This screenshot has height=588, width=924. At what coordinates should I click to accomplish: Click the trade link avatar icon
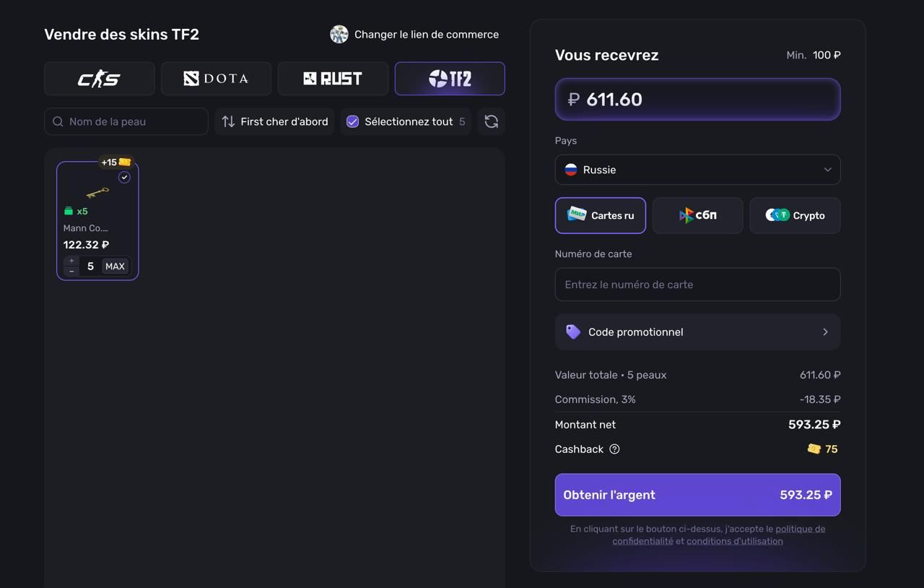(x=339, y=34)
